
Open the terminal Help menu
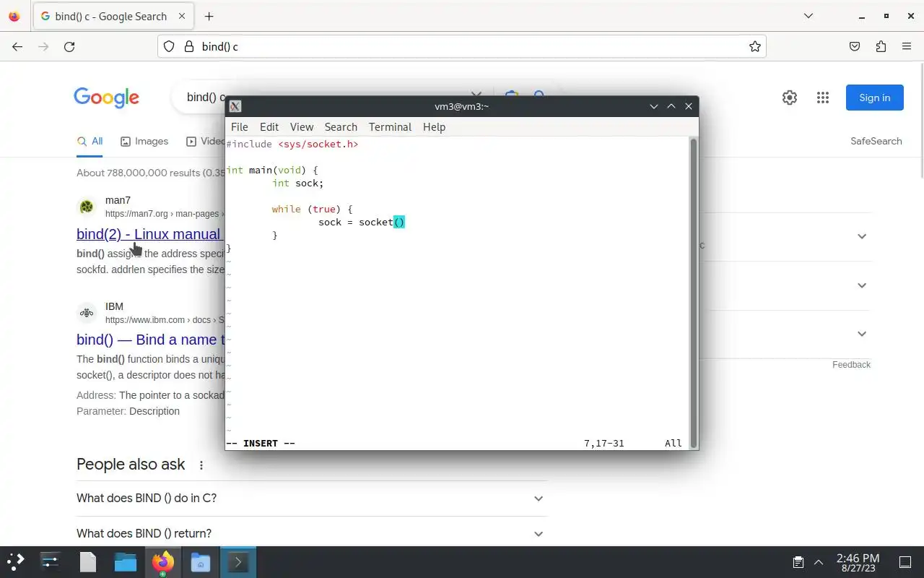pos(434,127)
